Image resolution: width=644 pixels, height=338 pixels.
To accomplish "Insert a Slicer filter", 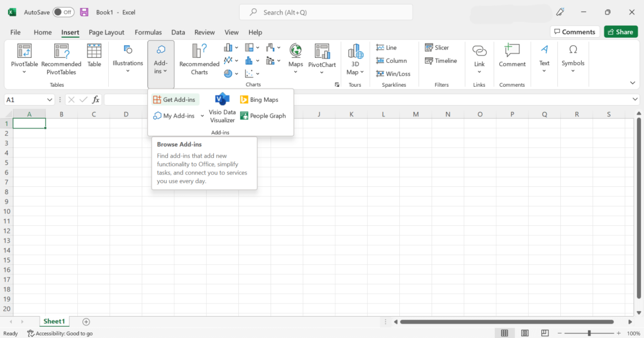I will (437, 48).
